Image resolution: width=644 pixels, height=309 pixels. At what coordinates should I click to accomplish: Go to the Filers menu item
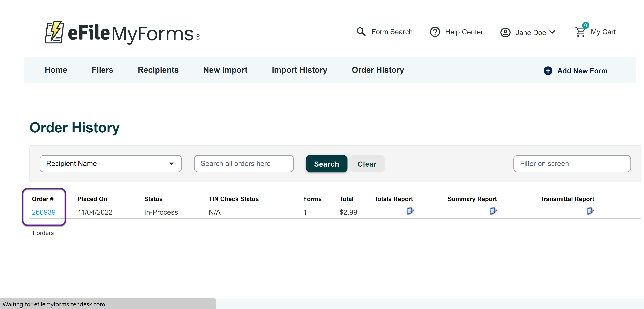[102, 70]
